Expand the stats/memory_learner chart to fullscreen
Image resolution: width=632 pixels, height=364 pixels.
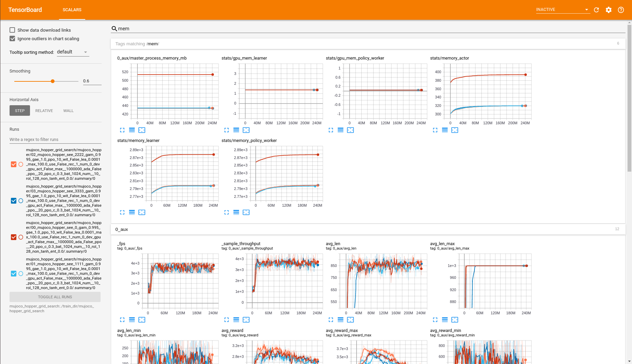tap(122, 212)
